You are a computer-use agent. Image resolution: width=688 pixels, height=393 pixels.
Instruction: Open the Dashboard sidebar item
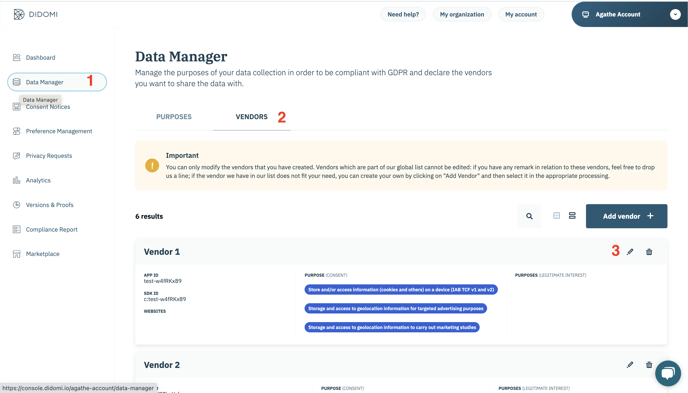click(x=40, y=57)
